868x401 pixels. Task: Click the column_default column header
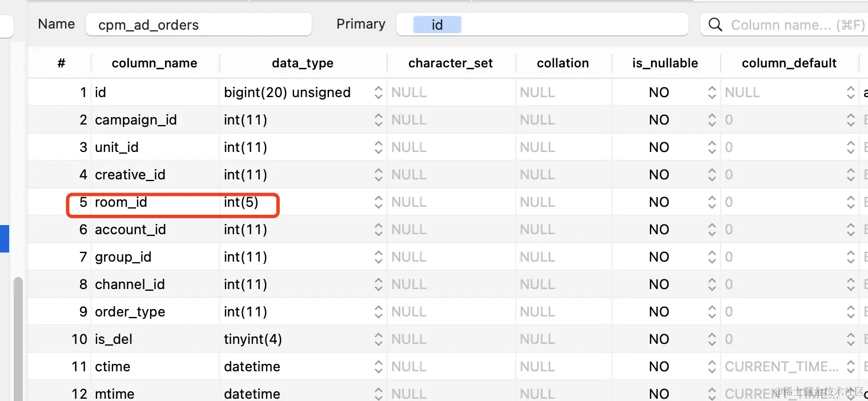coord(789,63)
